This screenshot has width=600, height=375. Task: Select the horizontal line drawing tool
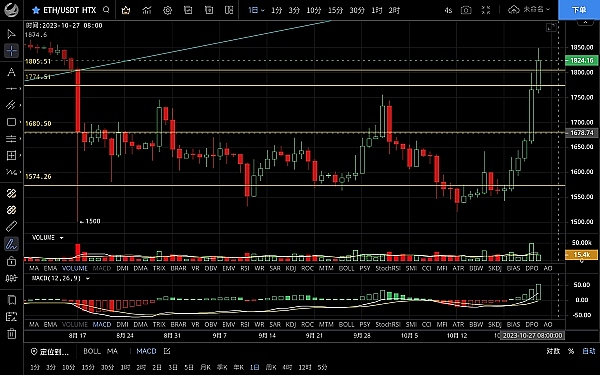[11, 88]
